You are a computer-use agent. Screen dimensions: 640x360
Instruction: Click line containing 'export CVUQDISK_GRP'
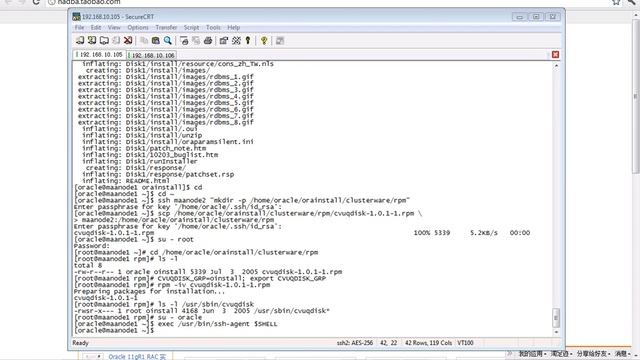point(200,278)
